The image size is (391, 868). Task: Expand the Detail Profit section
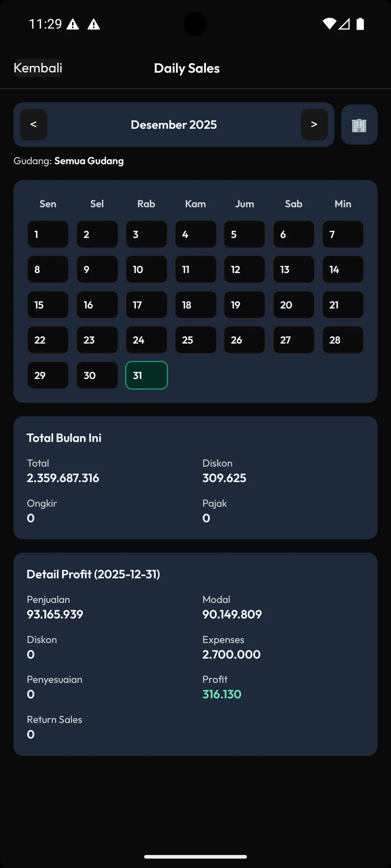(x=93, y=574)
